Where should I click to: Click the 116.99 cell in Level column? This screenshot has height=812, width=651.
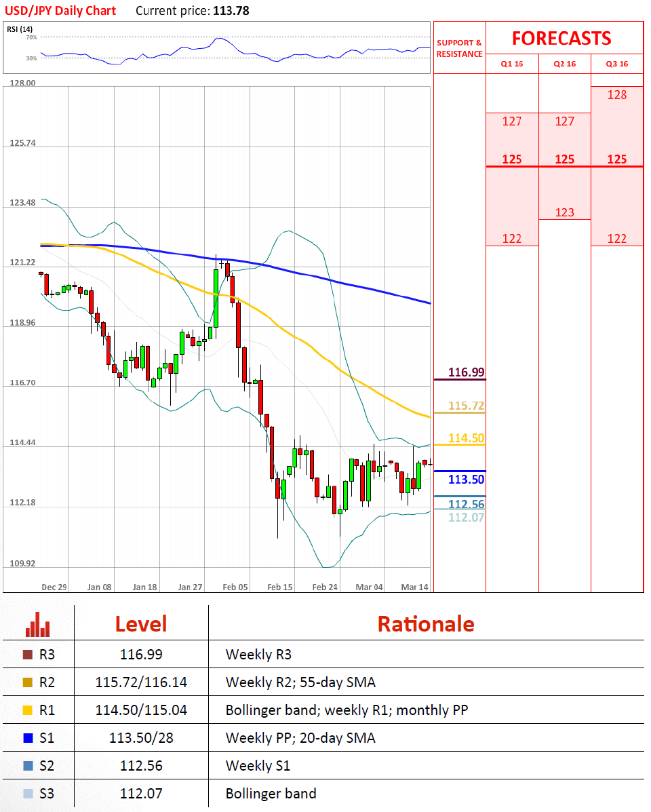[141, 655]
